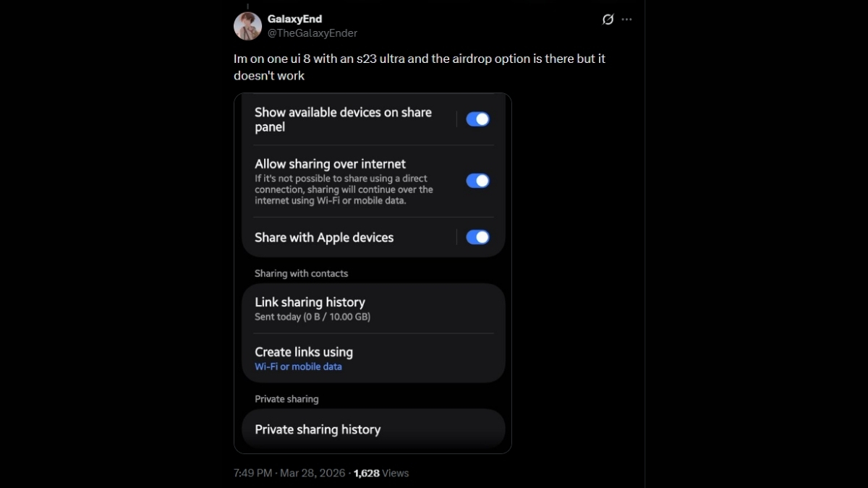Turn off Share with Apple devices switch

tap(477, 237)
